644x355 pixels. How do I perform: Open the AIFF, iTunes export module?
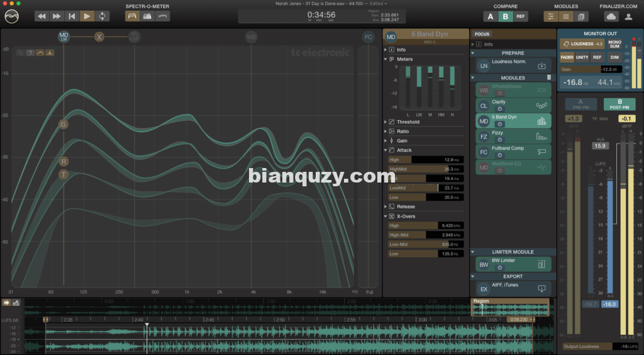click(513, 289)
